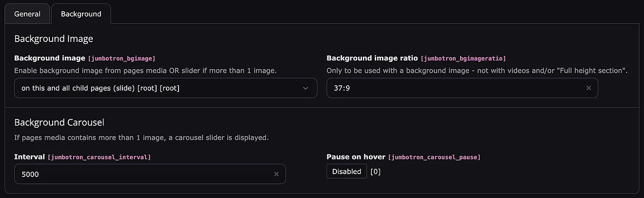This screenshot has height=198, width=644.
Task: Switch to the General tab
Action: pos(27,14)
